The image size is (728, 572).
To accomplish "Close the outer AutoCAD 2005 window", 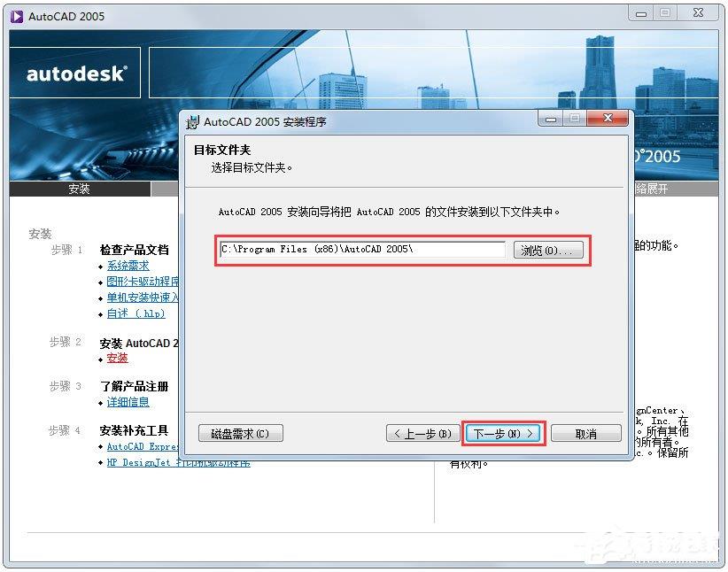I will (698, 13).
